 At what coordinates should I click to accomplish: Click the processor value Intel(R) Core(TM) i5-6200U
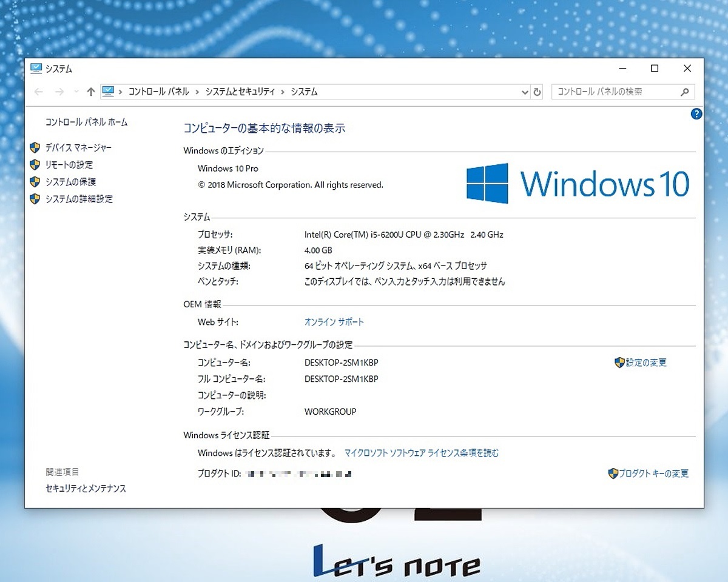tap(403, 234)
